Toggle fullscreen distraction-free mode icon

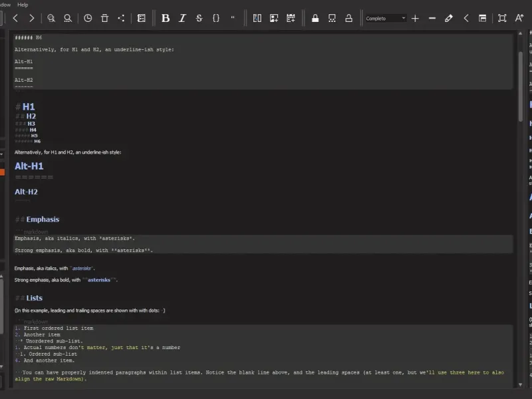(502, 18)
